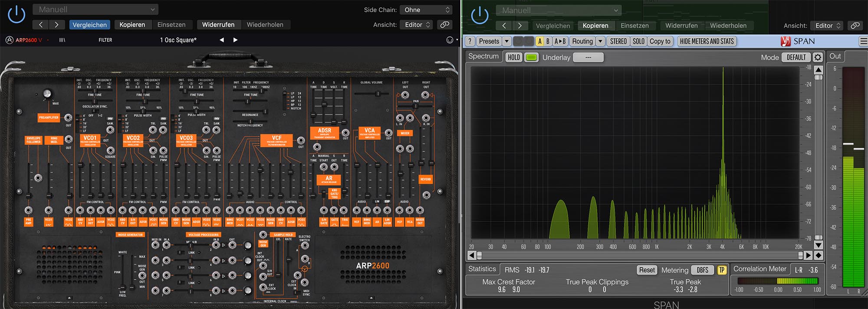Image resolution: width=868 pixels, height=309 pixels.
Task: Click Reset in SPAN statistics
Action: pos(647,270)
